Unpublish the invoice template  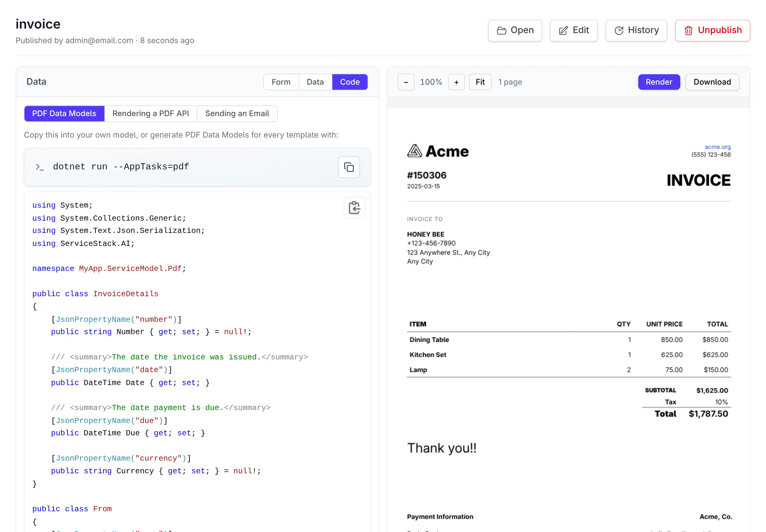712,30
